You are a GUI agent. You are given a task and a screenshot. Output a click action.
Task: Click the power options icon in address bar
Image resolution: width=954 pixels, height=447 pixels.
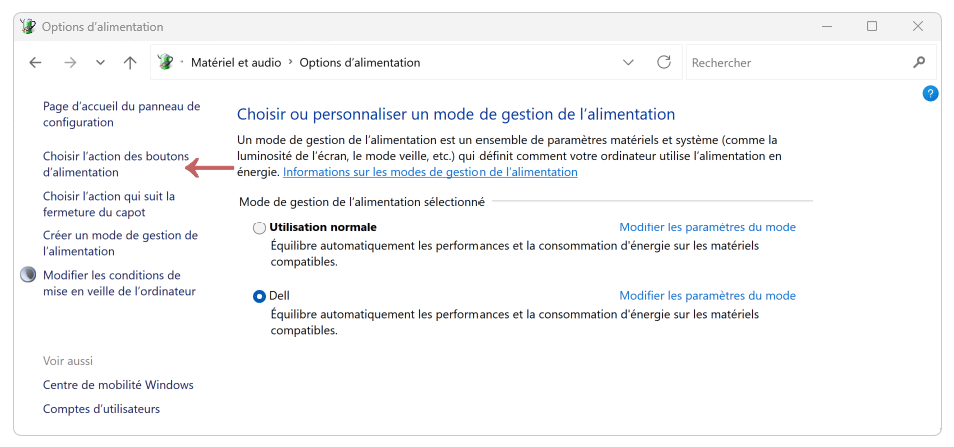165,62
